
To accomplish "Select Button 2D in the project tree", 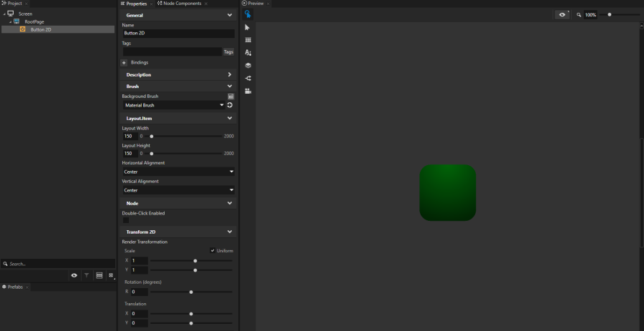I will coord(40,29).
